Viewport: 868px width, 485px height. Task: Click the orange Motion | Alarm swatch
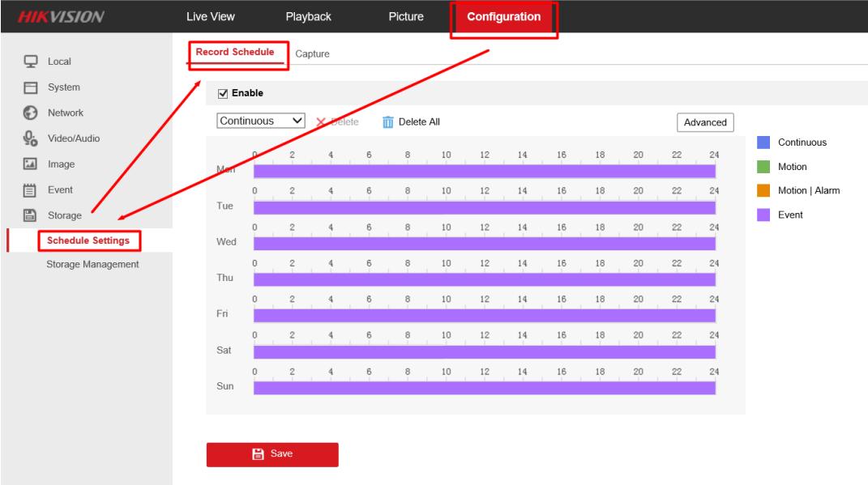pos(763,190)
